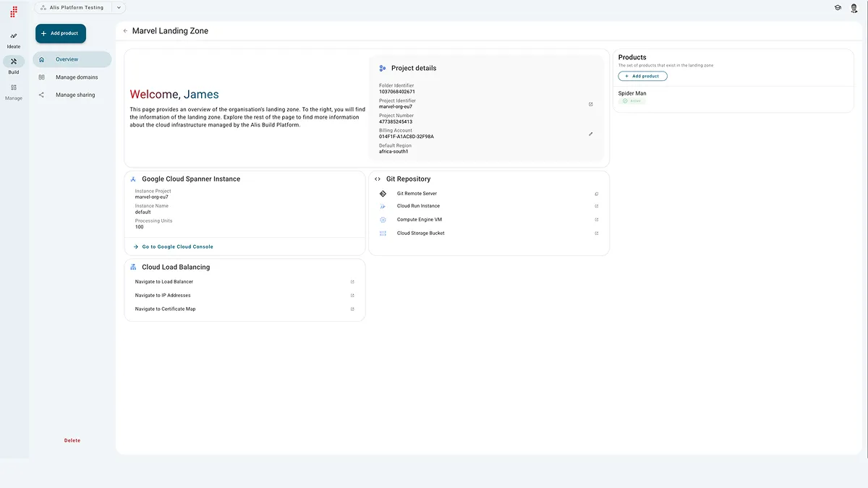Edit the Billing Account with the pencil icon

(x=590, y=134)
